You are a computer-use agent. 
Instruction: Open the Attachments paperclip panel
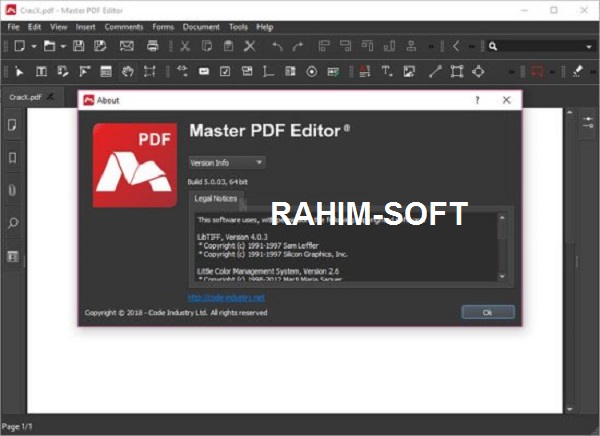[12, 190]
